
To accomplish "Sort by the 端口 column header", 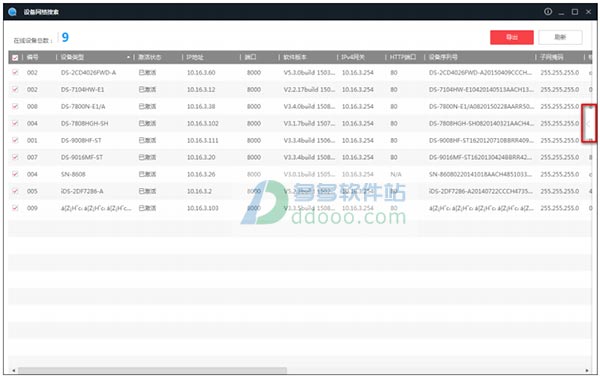I will pos(250,57).
